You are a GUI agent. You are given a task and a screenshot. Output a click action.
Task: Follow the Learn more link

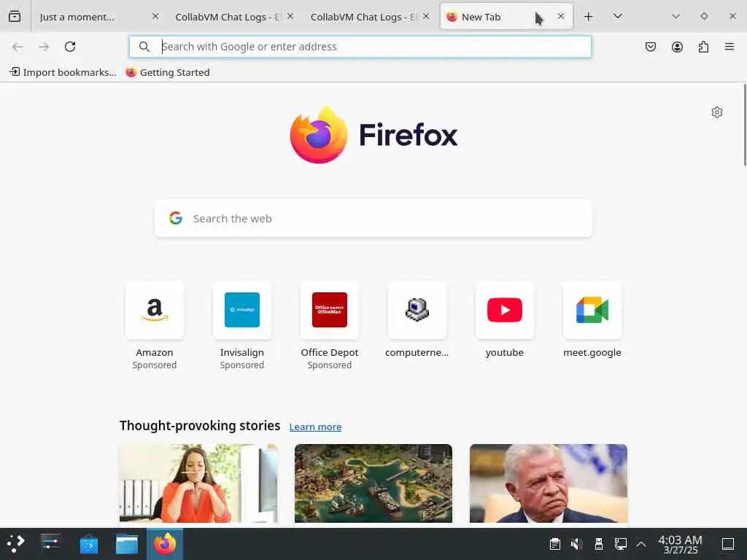315,427
